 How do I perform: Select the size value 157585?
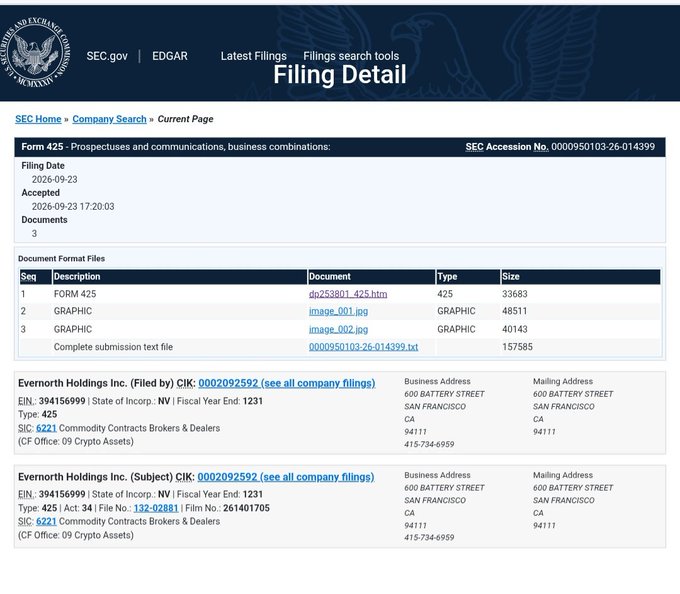pos(517,347)
